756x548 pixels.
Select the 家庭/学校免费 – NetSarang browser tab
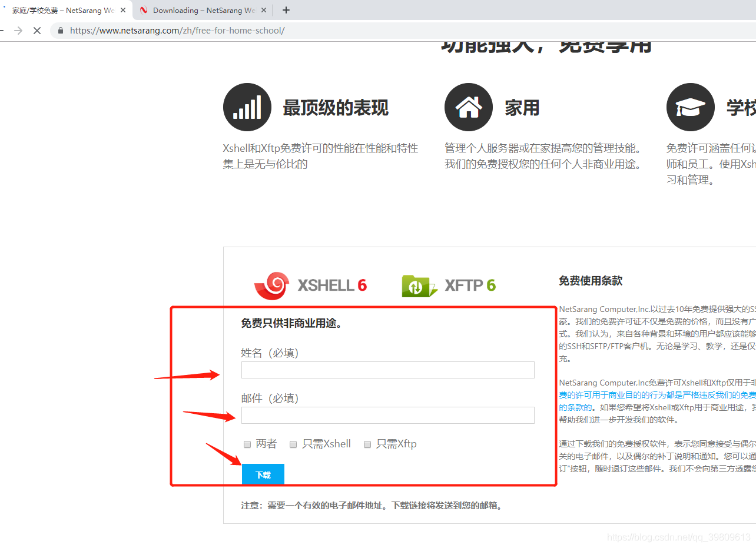63,10
